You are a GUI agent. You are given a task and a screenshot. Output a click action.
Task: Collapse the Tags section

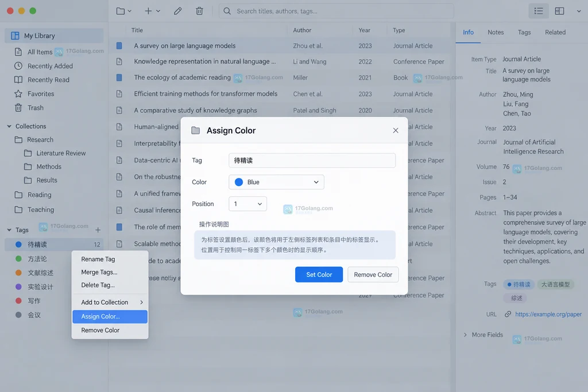pyautogui.click(x=9, y=230)
